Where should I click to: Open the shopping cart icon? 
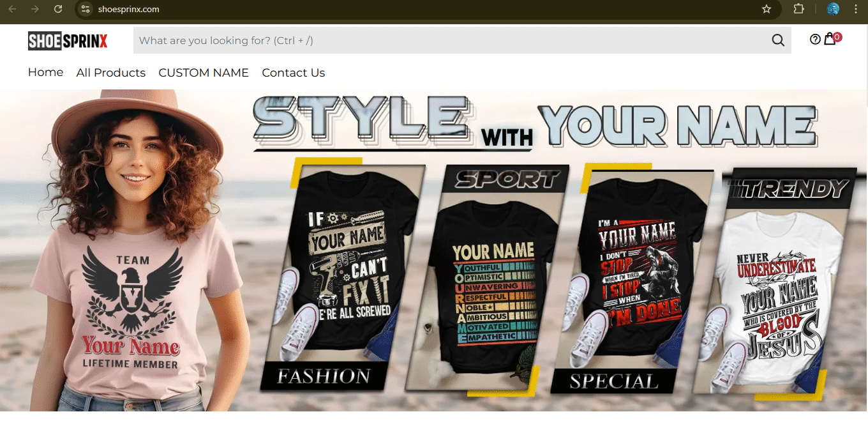click(x=830, y=39)
